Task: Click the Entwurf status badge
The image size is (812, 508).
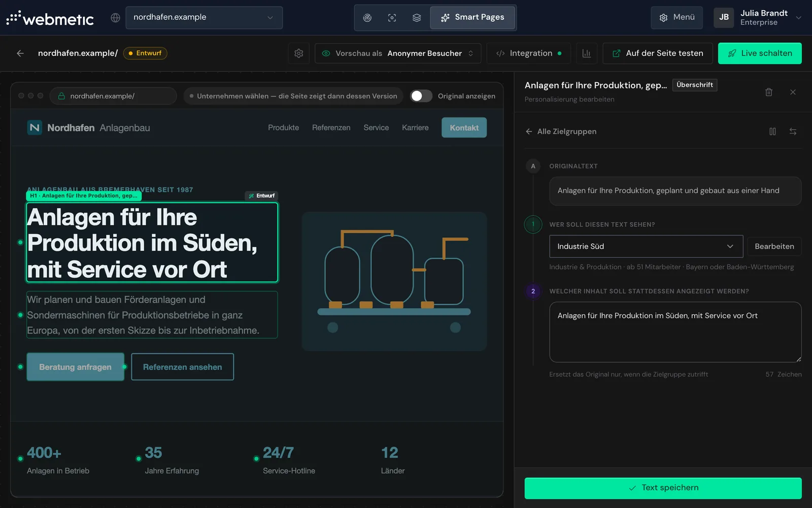Action: (145, 53)
